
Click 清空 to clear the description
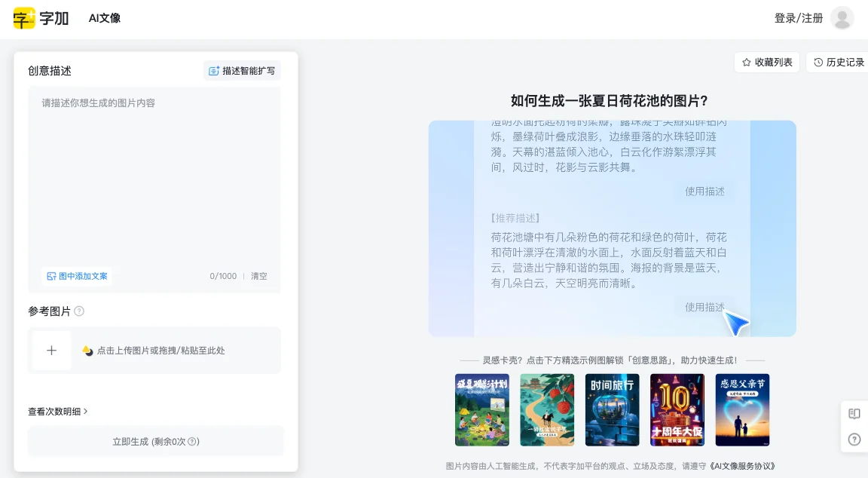[x=258, y=276]
